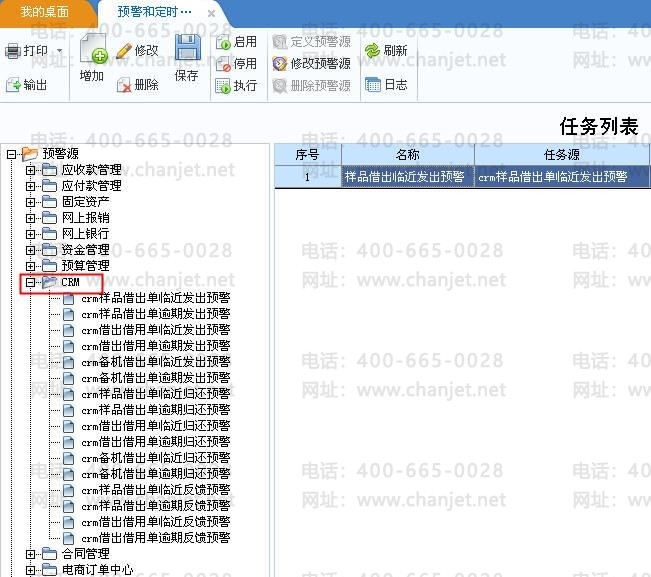Select the 应收款管理 tree label
Screen dimensions: 651x577
92,170
